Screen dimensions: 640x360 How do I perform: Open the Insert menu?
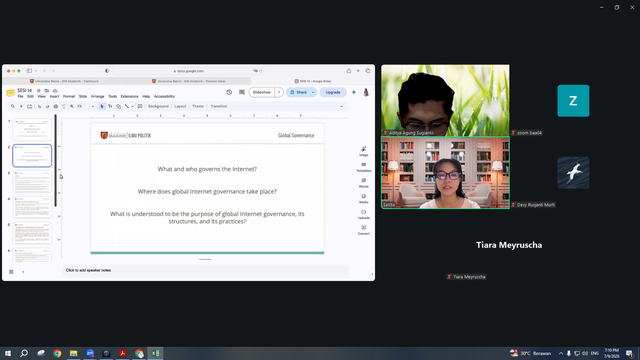click(x=54, y=96)
